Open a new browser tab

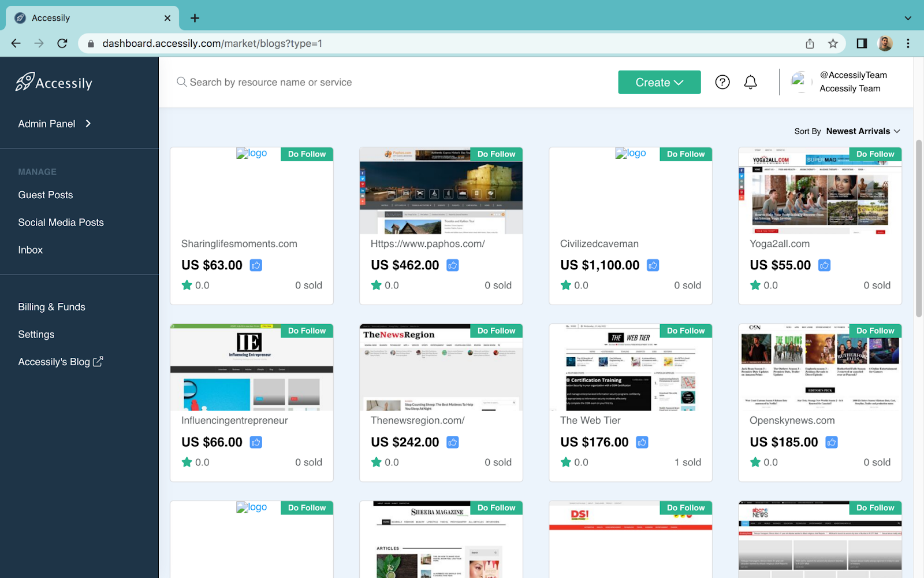tap(195, 18)
